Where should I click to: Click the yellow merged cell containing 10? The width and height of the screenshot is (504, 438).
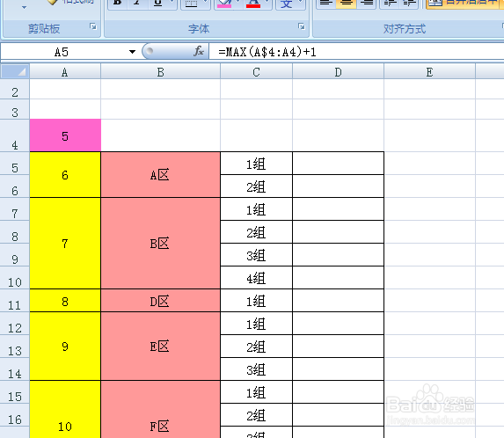(65, 409)
